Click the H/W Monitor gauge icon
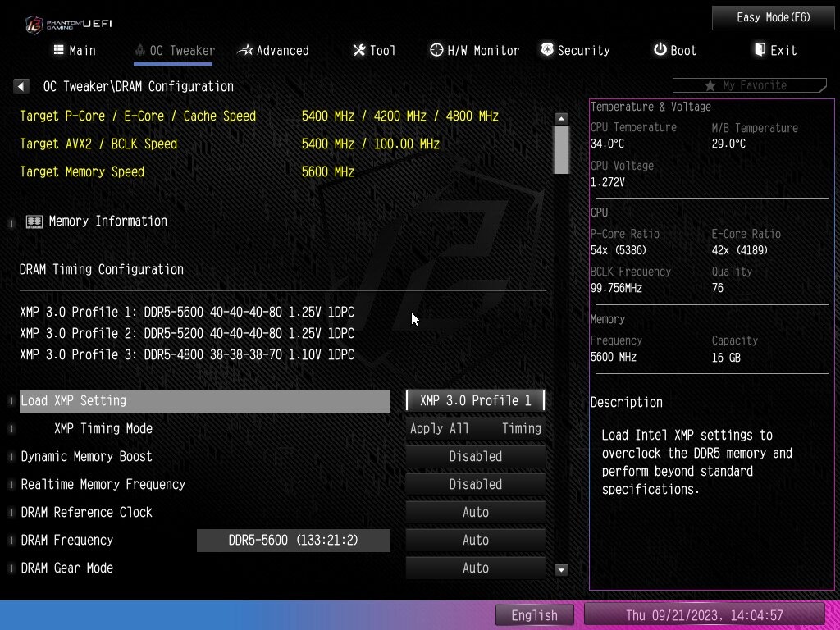Image resolution: width=840 pixels, height=630 pixels. (x=436, y=50)
